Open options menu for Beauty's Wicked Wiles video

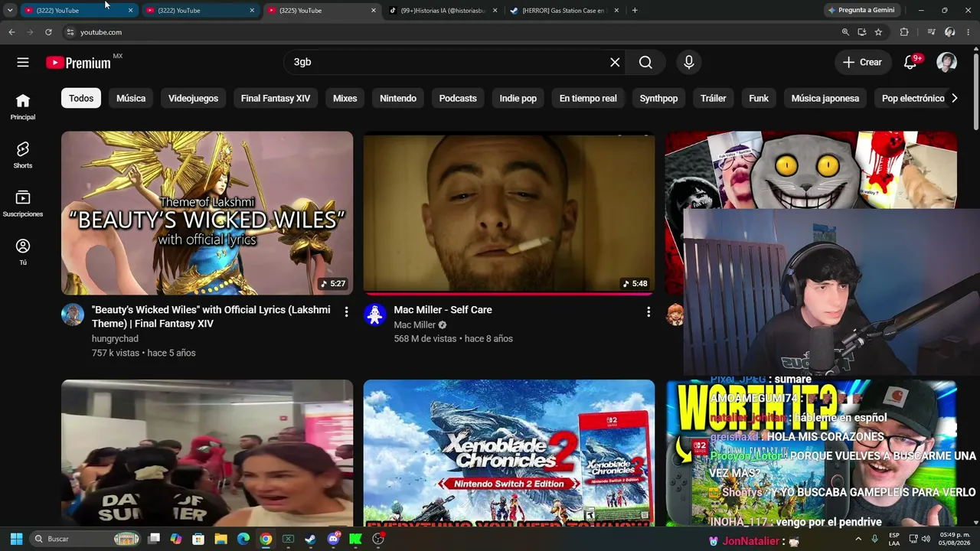pyautogui.click(x=346, y=311)
